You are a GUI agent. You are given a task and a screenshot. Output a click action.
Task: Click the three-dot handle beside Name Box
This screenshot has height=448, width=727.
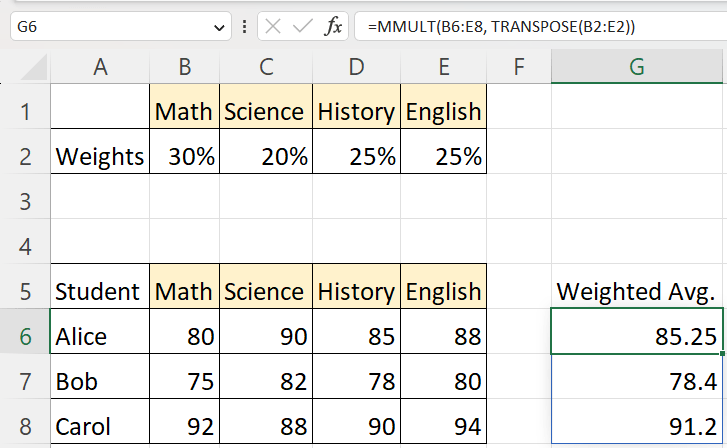pos(245,27)
